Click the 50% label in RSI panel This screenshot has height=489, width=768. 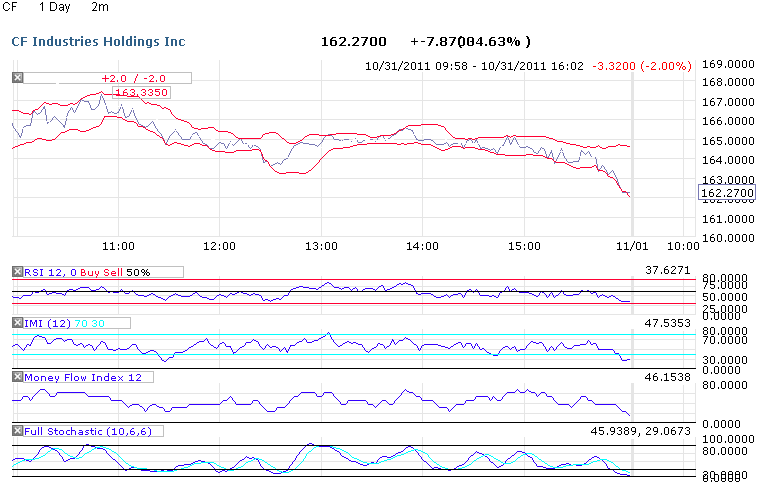(138, 272)
